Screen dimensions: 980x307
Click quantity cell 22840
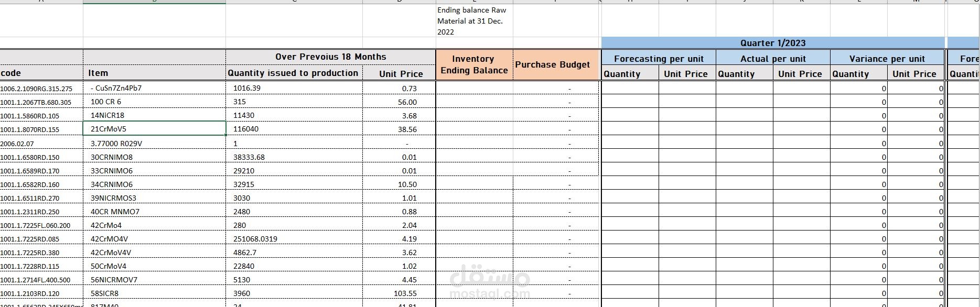(x=294, y=266)
